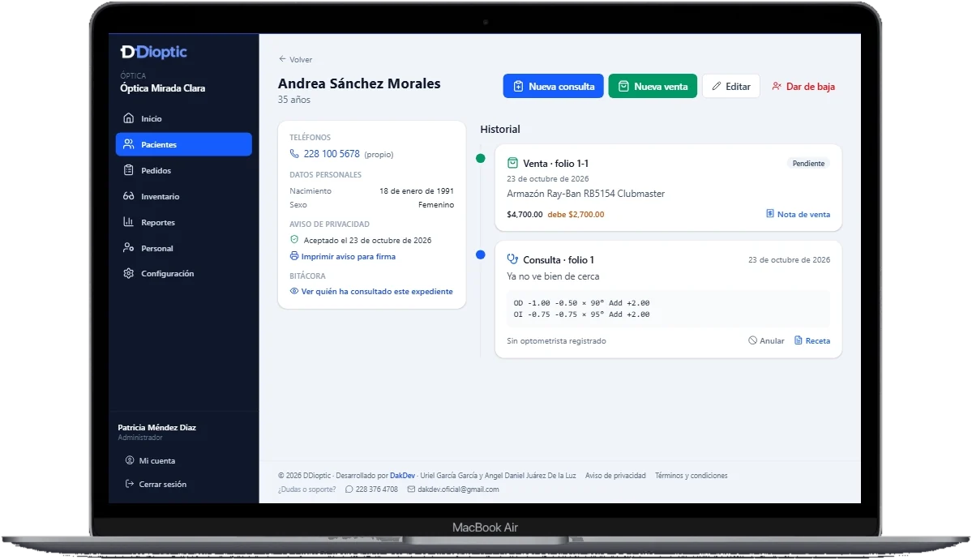Open Inventario from the sidebar
This screenshot has height=560, width=972.
click(183, 196)
